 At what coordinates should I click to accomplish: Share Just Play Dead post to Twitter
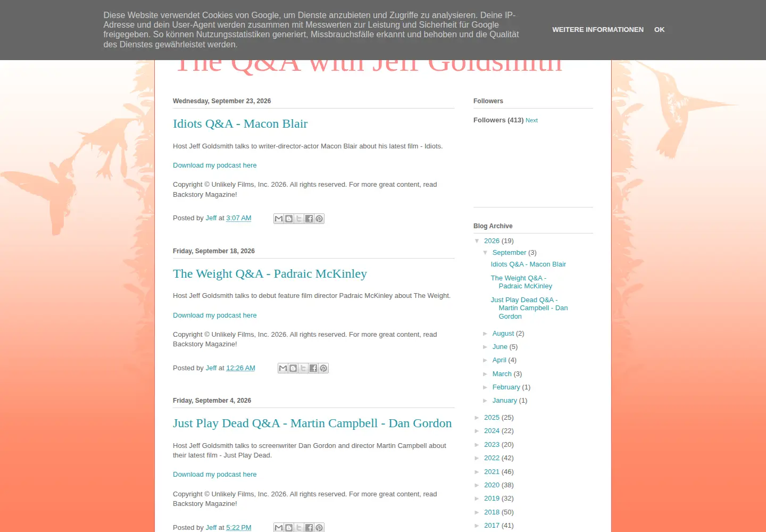[x=299, y=528]
